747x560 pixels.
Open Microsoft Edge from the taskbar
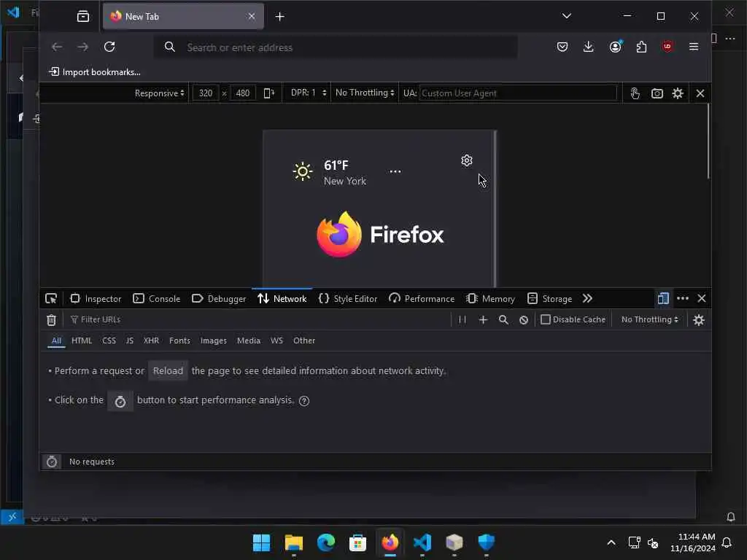(326, 542)
